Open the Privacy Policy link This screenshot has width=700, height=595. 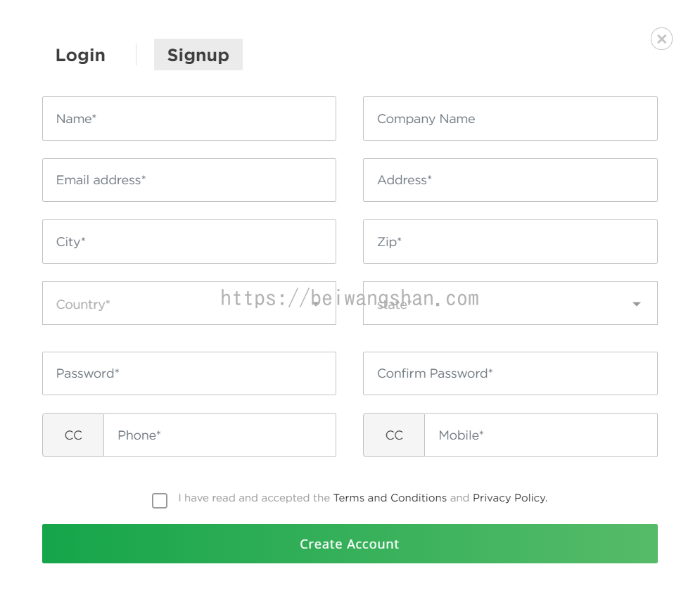[x=510, y=498]
